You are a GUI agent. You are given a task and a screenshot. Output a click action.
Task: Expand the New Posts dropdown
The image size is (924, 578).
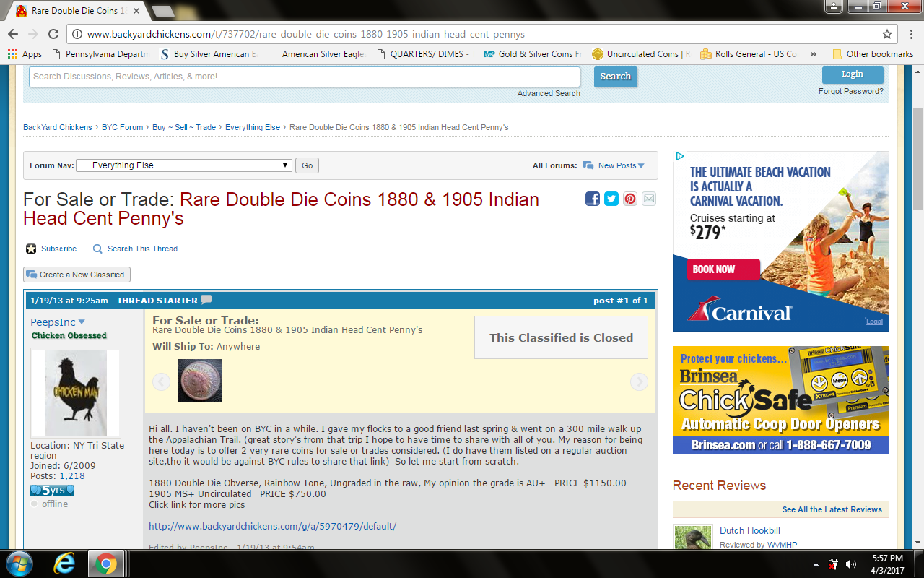point(640,166)
